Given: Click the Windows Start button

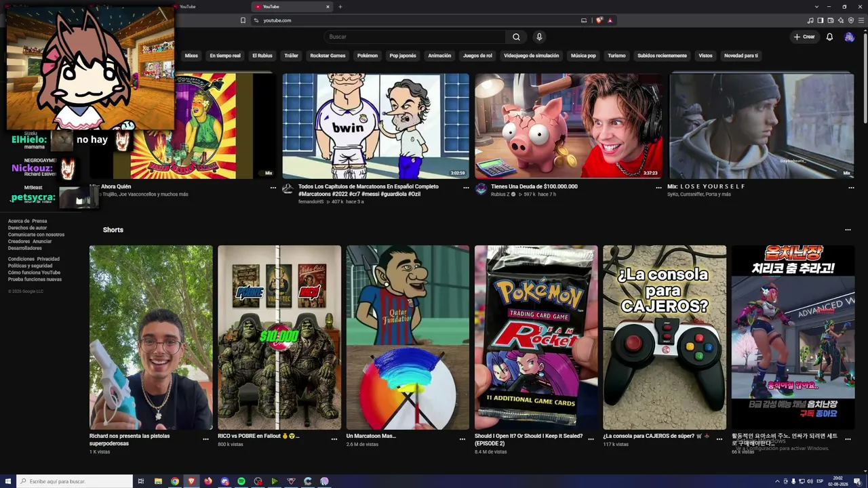Looking at the screenshot, I should point(7,481).
